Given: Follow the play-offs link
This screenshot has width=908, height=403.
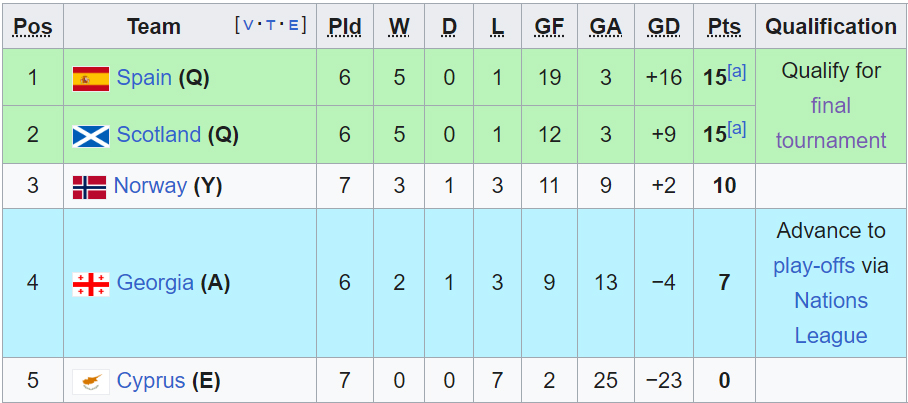Looking at the screenshot, I should [814, 266].
